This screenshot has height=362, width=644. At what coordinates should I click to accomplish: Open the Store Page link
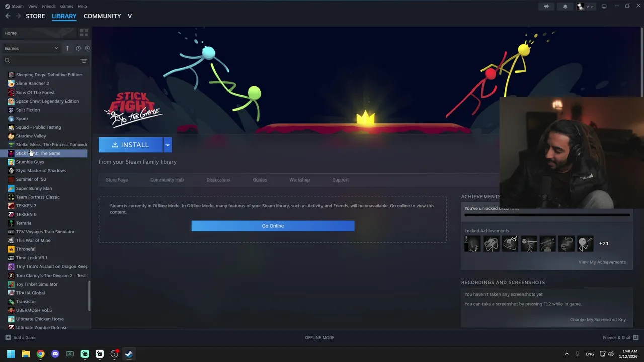(x=117, y=179)
